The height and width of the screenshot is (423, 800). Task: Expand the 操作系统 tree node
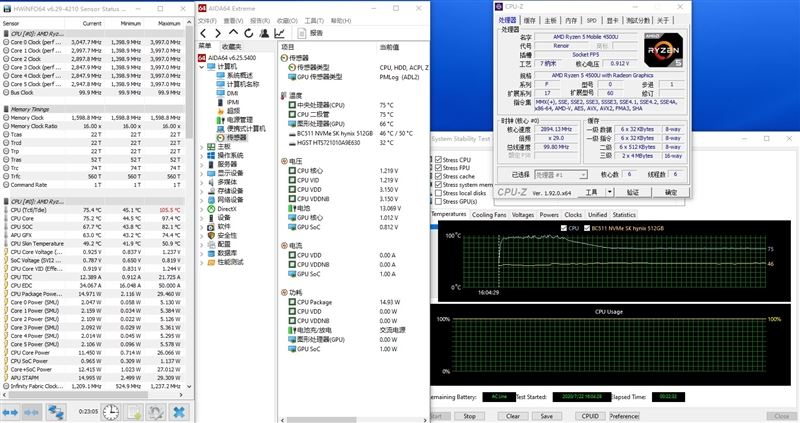coord(202,156)
